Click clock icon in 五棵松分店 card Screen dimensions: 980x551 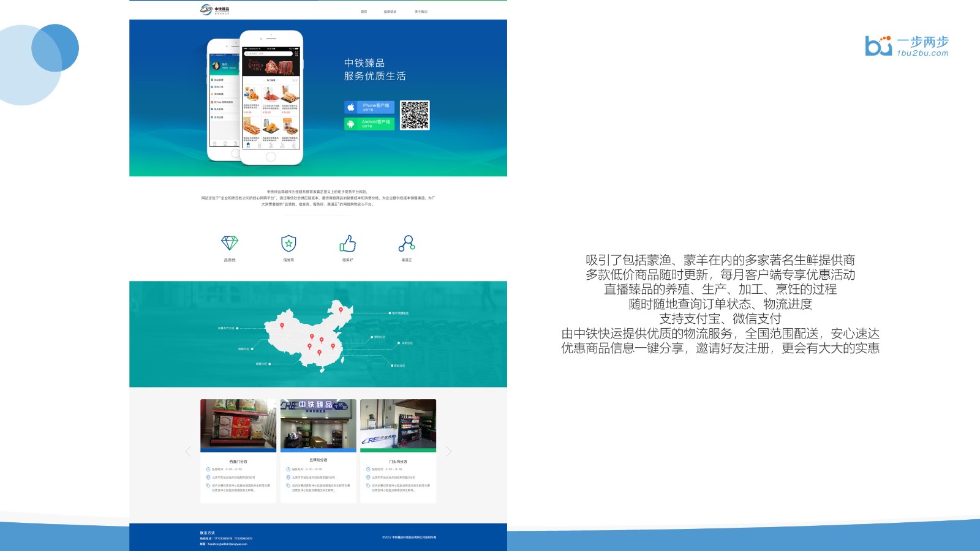click(288, 470)
